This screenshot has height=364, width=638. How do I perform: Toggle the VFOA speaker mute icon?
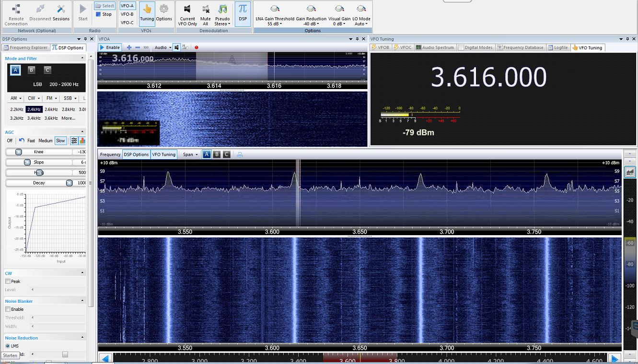[177, 47]
